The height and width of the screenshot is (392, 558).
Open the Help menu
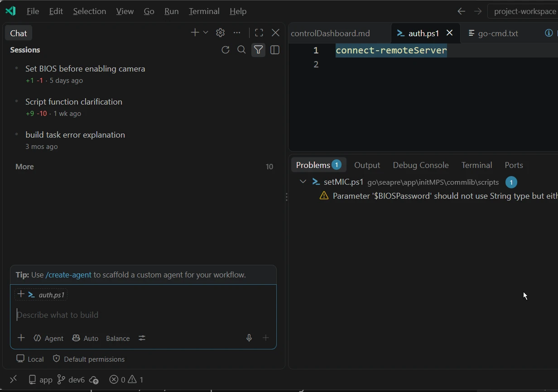click(238, 11)
